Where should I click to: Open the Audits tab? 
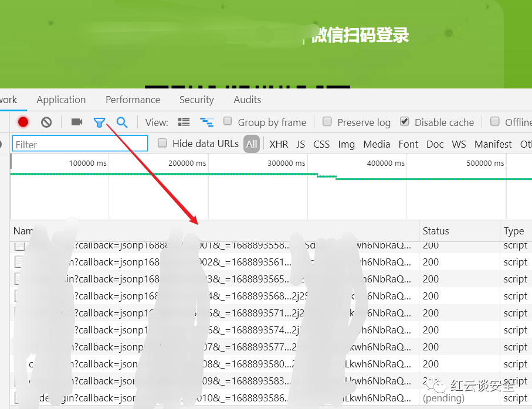pyautogui.click(x=248, y=100)
